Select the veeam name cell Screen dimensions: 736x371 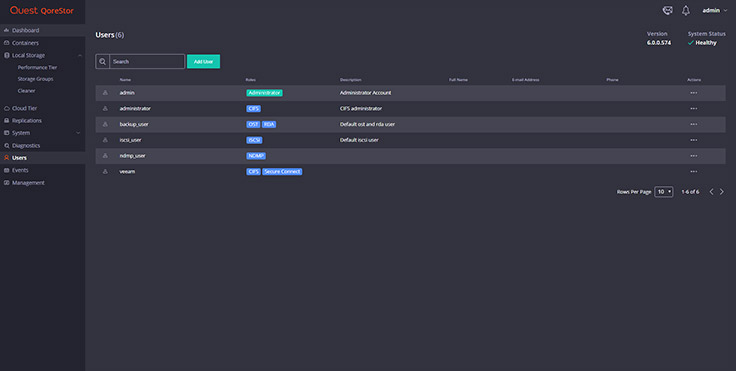127,171
